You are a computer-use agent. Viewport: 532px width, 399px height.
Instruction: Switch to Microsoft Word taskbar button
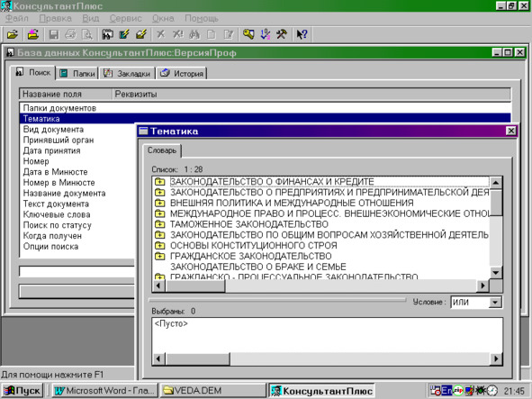pyautogui.click(x=104, y=391)
